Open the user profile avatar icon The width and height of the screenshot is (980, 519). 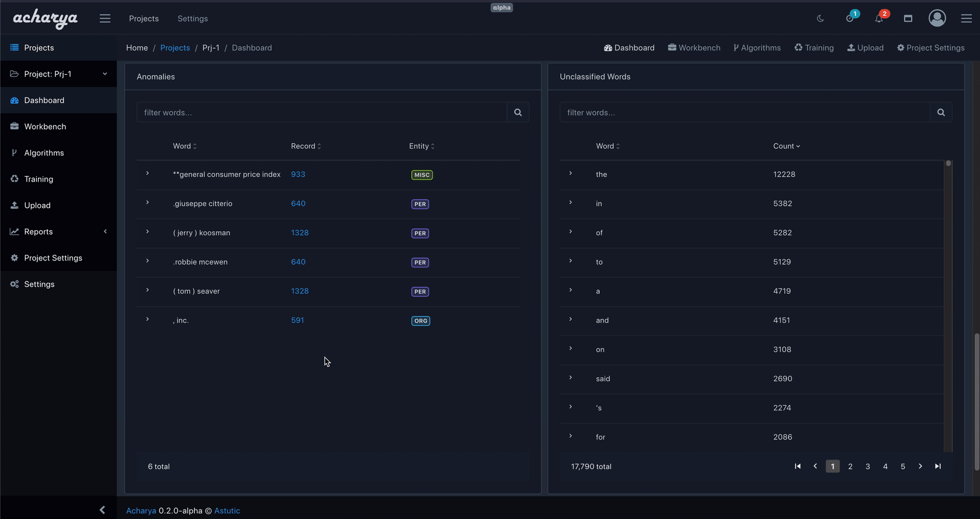937,19
